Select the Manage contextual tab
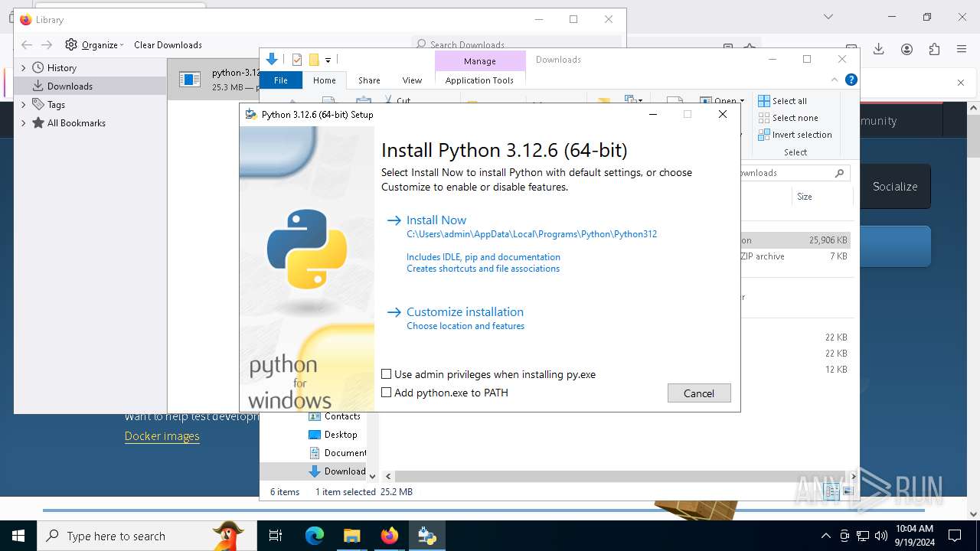 click(x=480, y=60)
